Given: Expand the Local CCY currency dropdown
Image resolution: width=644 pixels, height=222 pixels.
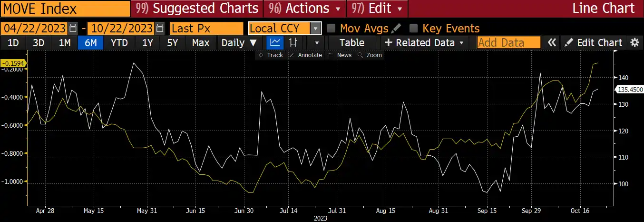Looking at the screenshot, I should (x=315, y=28).
